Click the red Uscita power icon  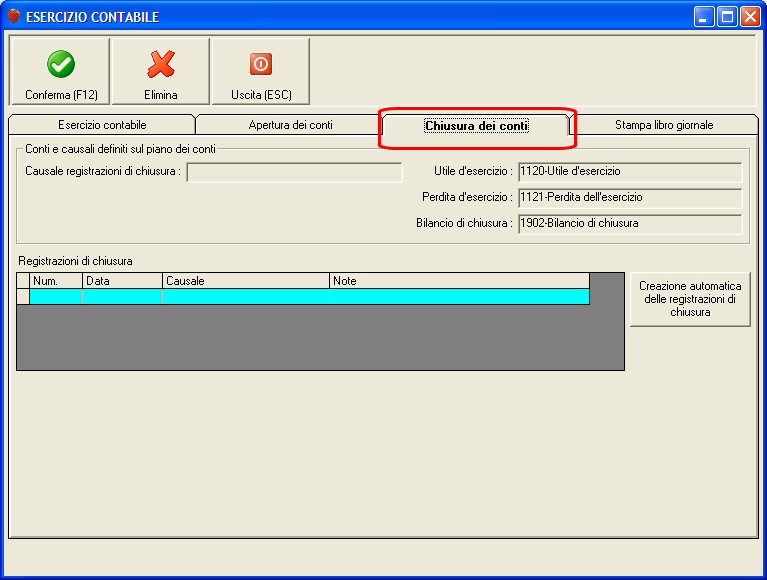coord(261,64)
